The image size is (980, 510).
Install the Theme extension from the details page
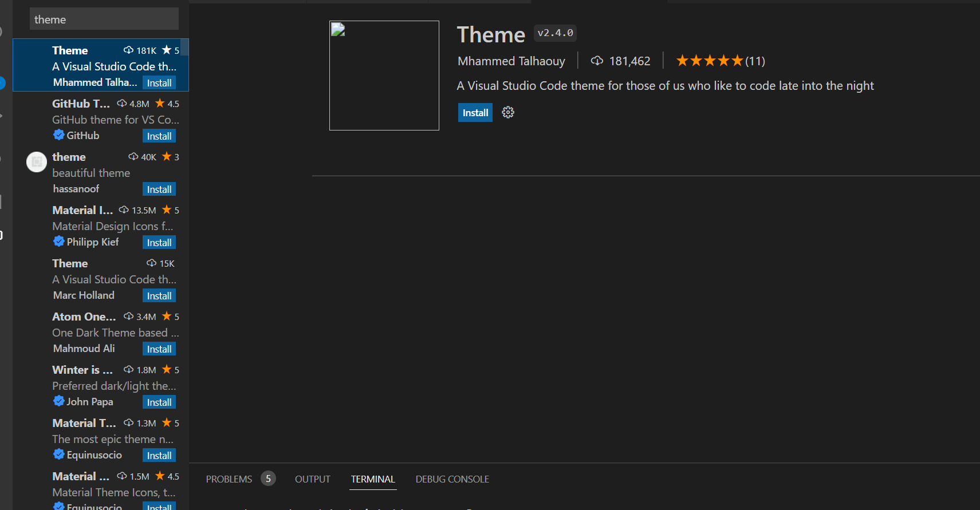tap(475, 113)
